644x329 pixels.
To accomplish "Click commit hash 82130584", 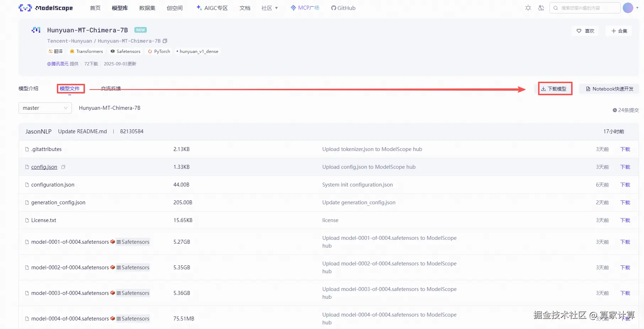I will [x=132, y=131].
